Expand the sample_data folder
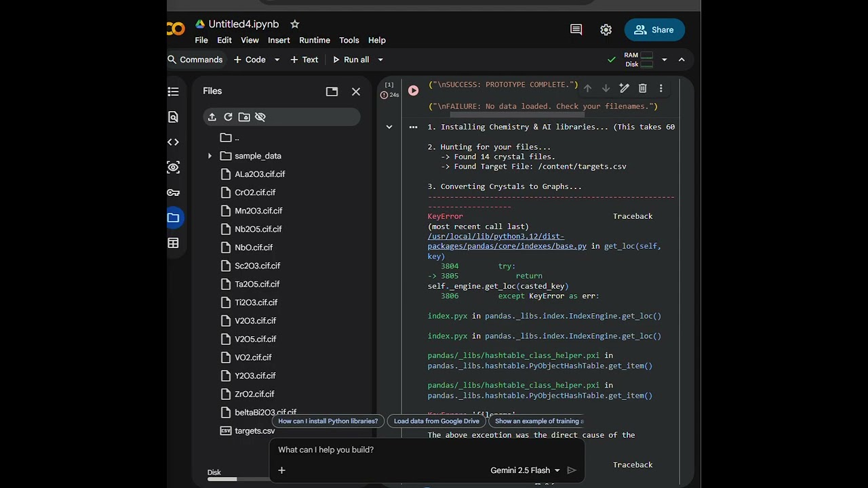 (x=210, y=156)
